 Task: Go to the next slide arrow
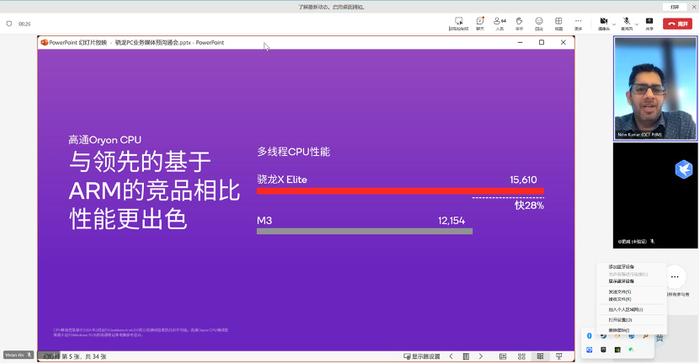(x=481, y=356)
